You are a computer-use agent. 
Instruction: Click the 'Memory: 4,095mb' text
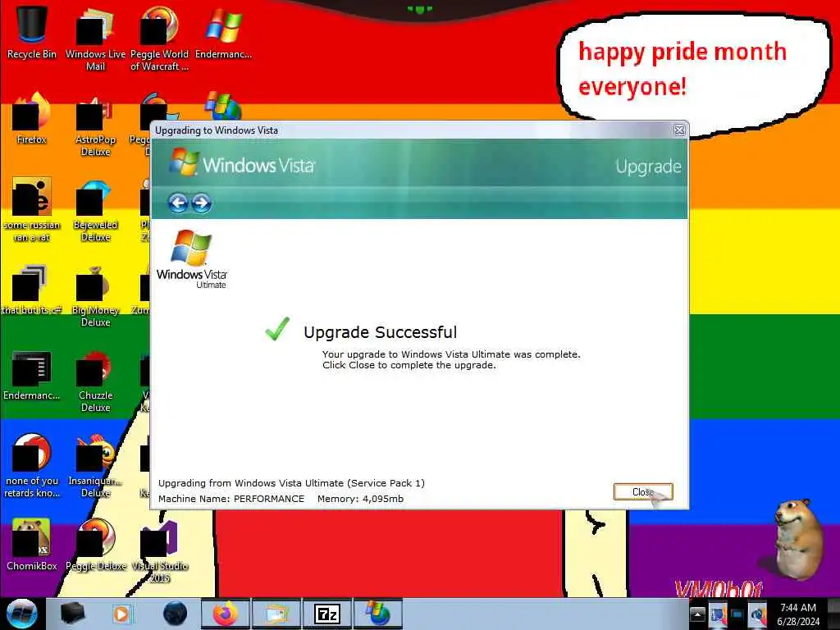(x=361, y=499)
